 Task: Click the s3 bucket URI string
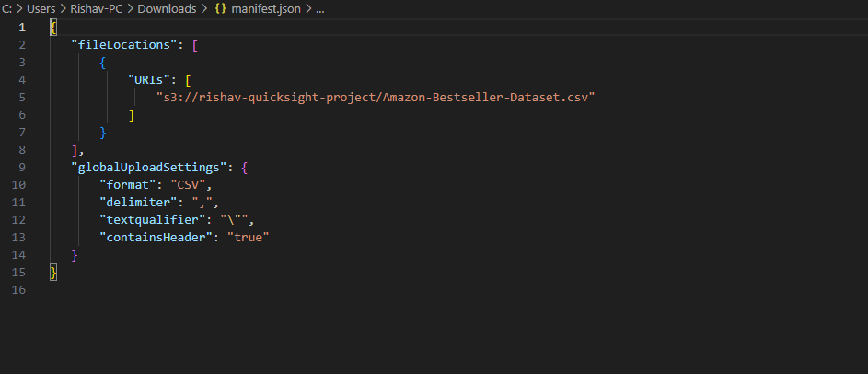click(x=376, y=97)
